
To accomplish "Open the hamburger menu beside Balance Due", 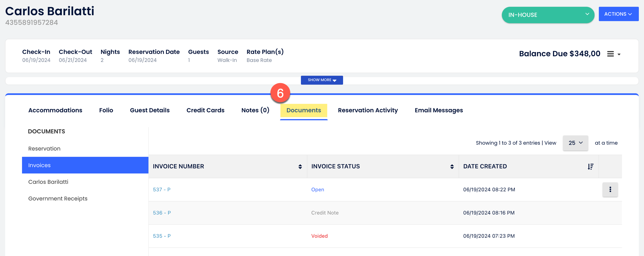I will tap(613, 54).
